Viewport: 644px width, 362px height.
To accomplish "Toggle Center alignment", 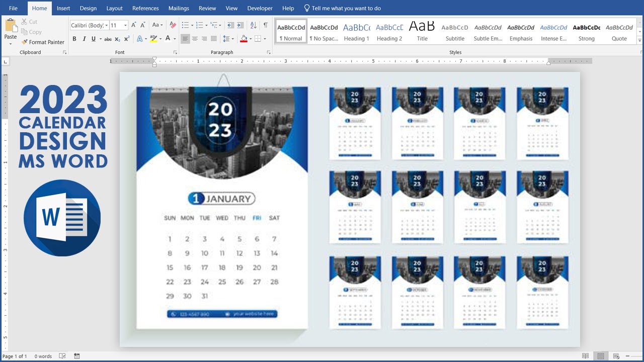I will [195, 39].
